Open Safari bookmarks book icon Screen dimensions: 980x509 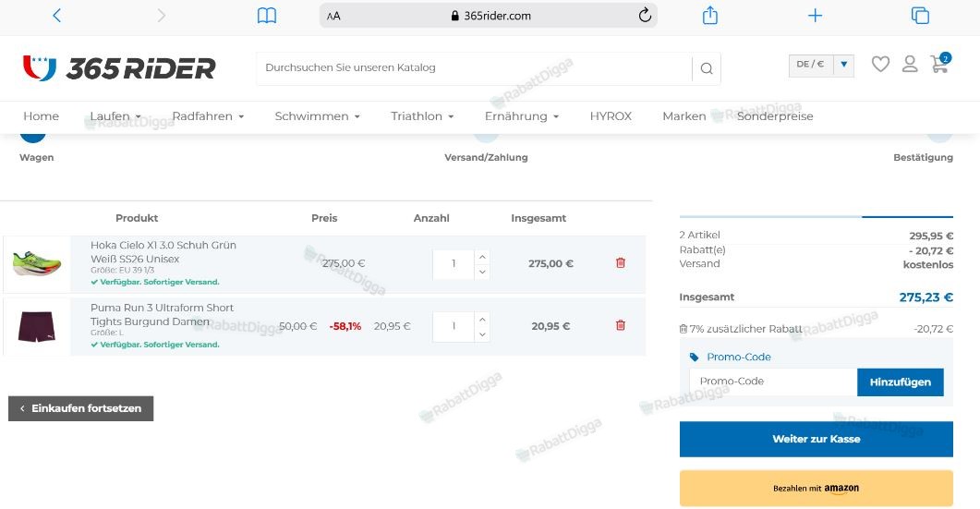(x=267, y=16)
